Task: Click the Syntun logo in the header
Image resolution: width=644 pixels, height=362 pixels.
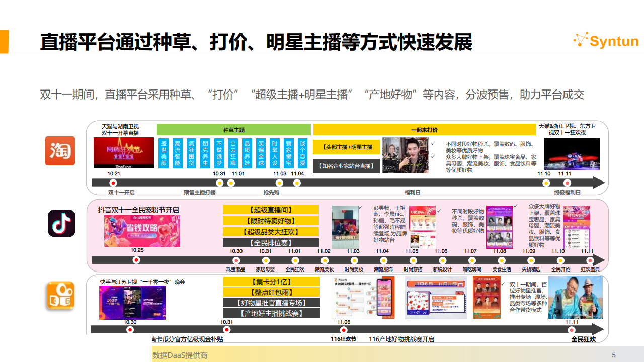Action: (606, 41)
